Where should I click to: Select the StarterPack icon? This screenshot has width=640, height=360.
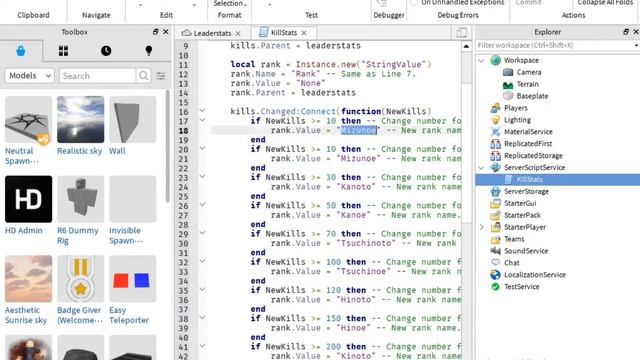496,215
